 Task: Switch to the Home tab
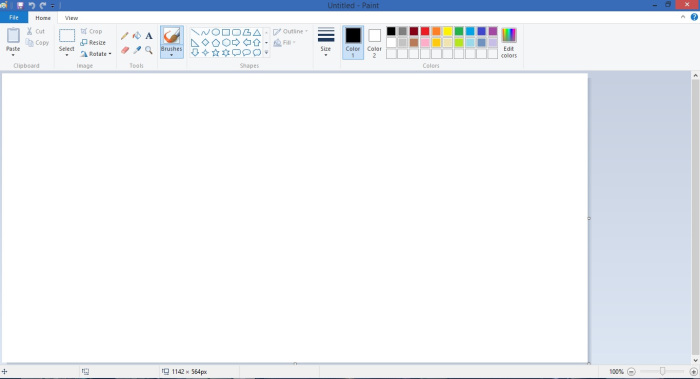(x=43, y=18)
